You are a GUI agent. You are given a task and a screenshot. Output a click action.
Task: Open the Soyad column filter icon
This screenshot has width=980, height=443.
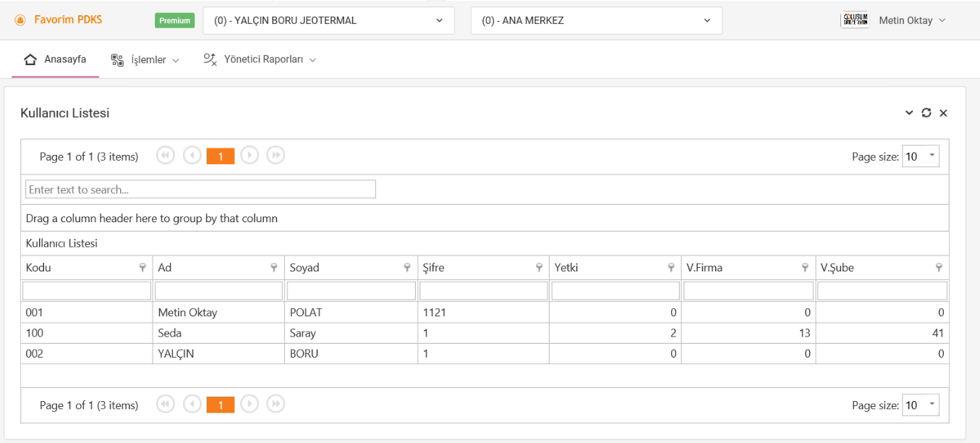[407, 268]
